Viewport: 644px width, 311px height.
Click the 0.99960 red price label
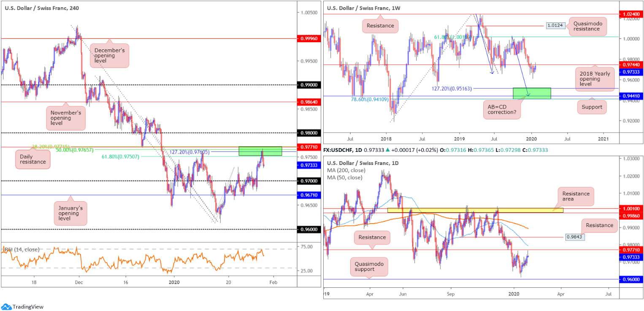coord(308,38)
